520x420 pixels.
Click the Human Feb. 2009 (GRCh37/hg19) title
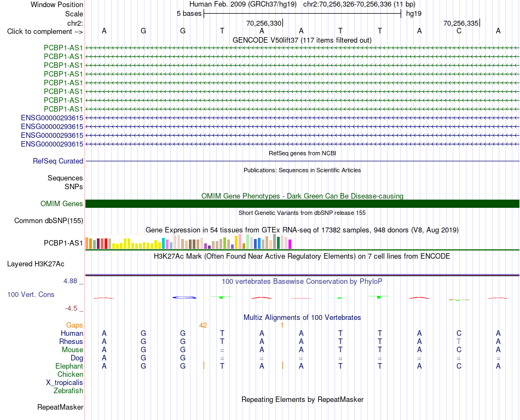tap(242, 4)
